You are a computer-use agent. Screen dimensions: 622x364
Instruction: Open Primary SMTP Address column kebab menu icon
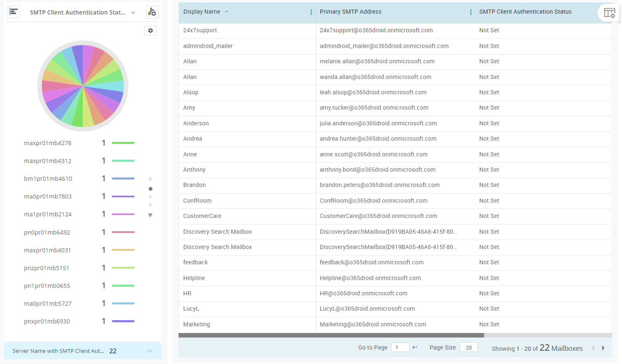pyautogui.click(x=470, y=12)
